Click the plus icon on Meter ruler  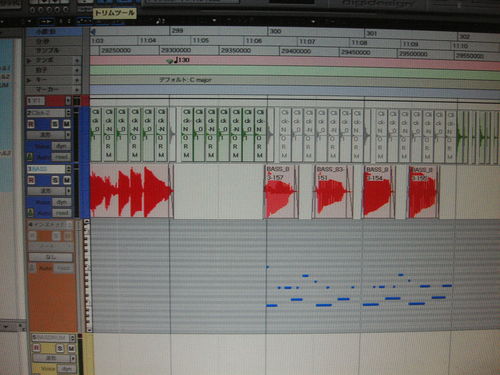click(77, 70)
